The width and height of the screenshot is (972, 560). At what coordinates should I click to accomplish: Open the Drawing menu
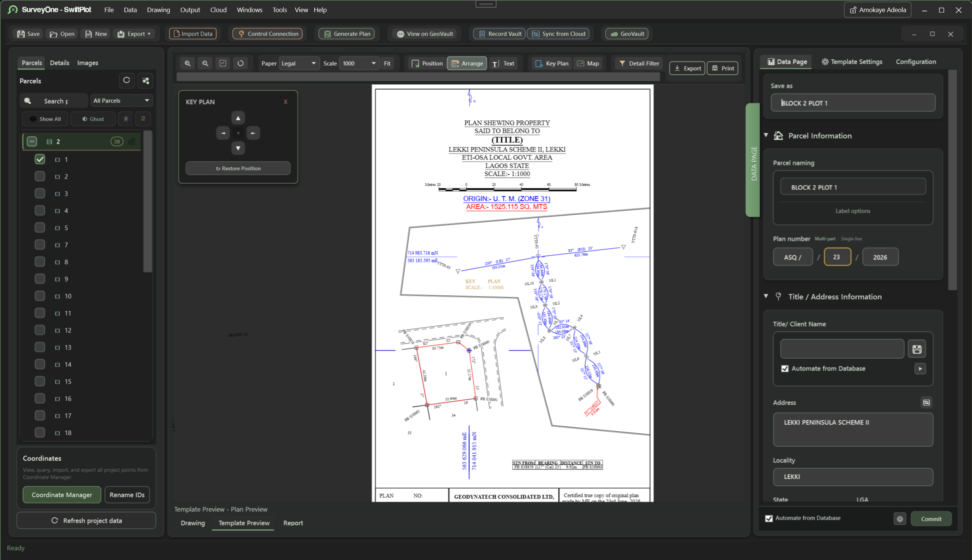(x=158, y=10)
